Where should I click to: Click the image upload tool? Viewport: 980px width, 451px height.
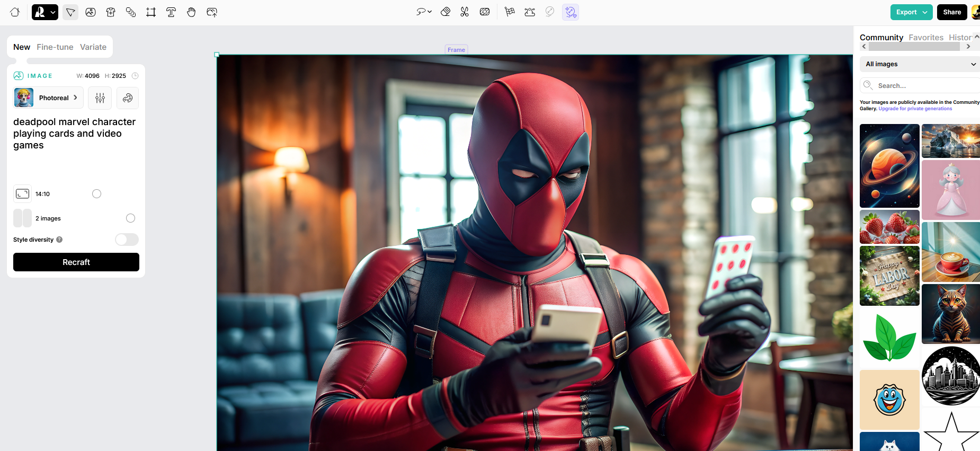coord(212,12)
